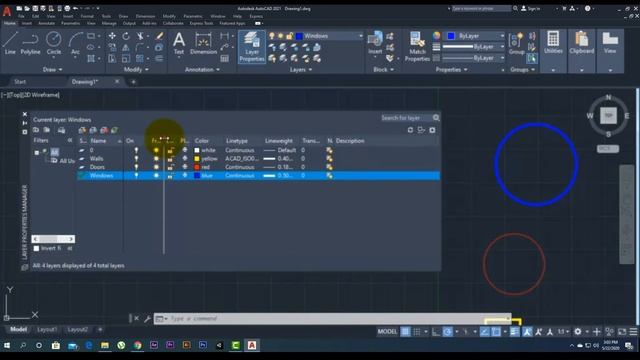Click the Group tool
This screenshot has height=360, width=640.
pos(516,44)
